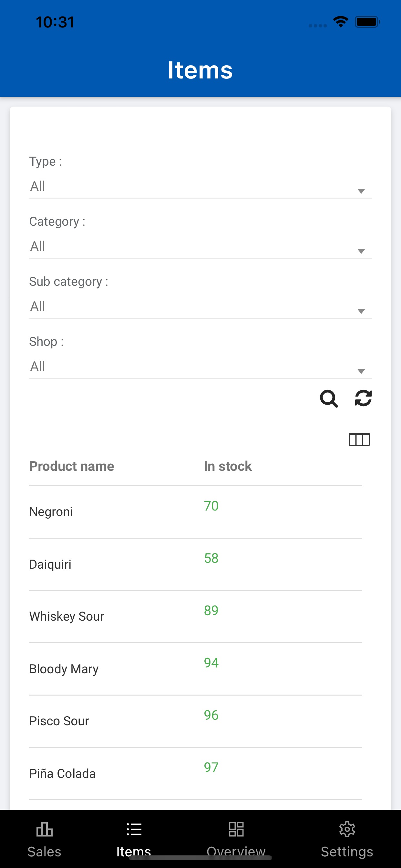Click the refresh arrows icon
Screen dimensions: 401x868
pyautogui.click(x=363, y=398)
